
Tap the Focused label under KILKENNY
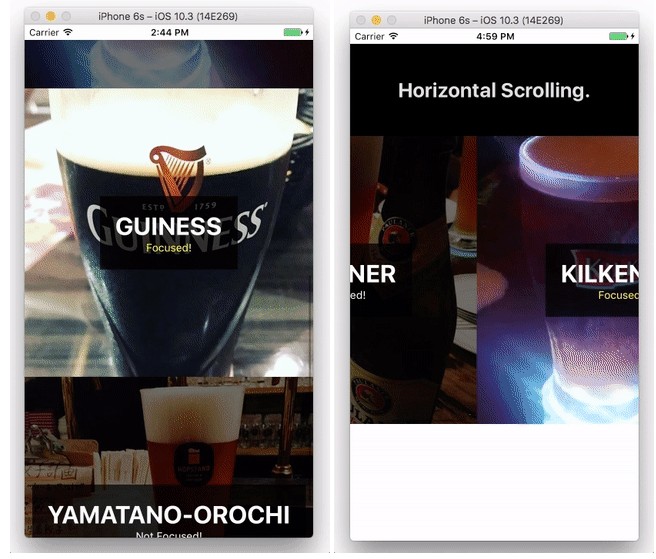click(x=618, y=295)
